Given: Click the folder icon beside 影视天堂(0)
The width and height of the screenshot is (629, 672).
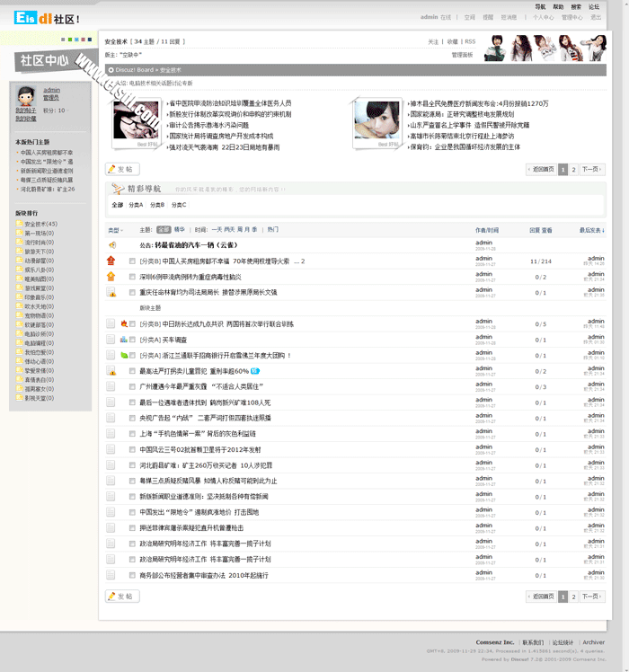Looking at the screenshot, I should pos(19,398).
